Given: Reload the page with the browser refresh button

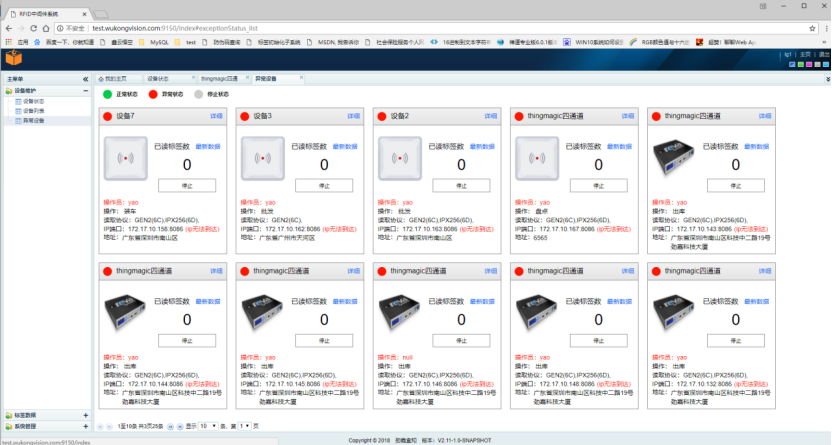Looking at the screenshot, I should coord(33,29).
